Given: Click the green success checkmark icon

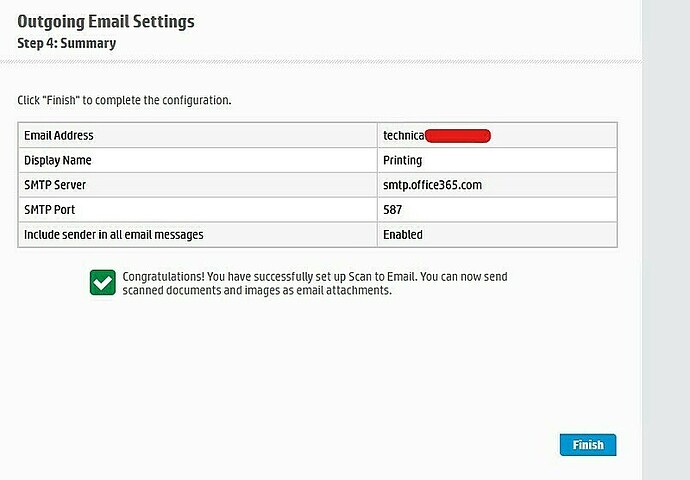Looking at the screenshot, I should 102,283.
